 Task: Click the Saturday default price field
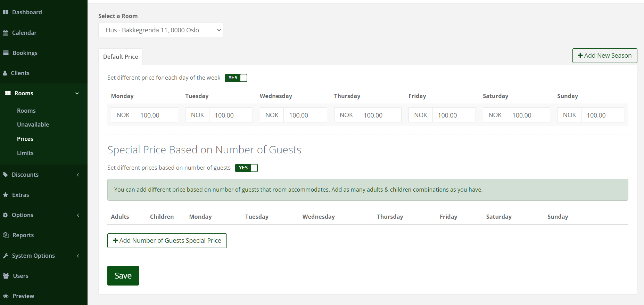tap(528, 115)
